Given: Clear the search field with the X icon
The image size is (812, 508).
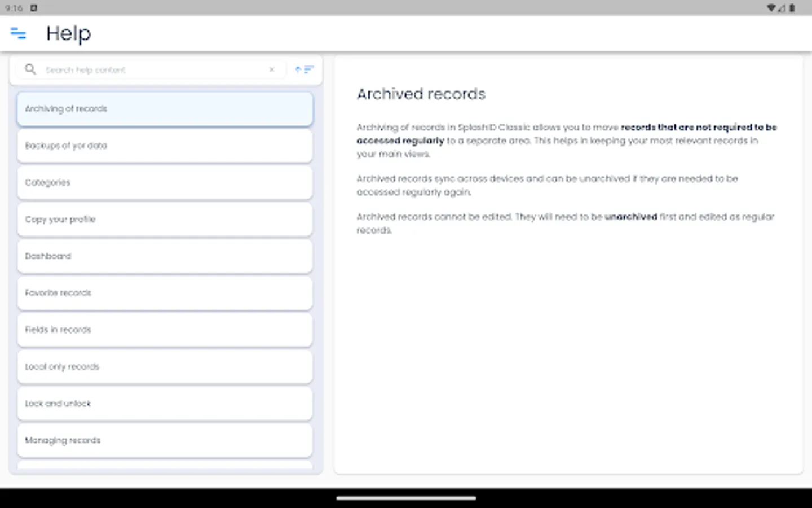Looking at the screenshot, I should 272,69.
